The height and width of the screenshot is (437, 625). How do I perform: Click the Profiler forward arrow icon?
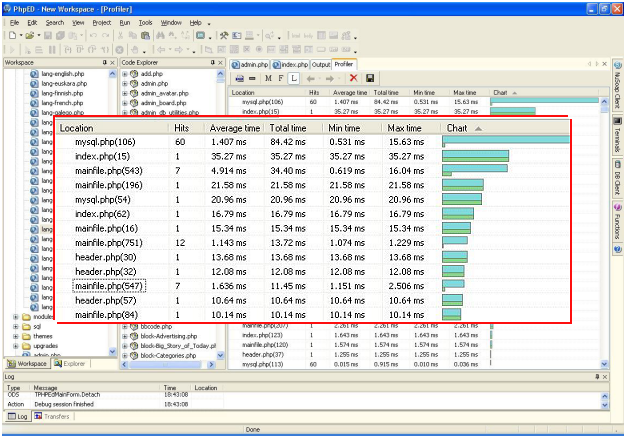330,79
